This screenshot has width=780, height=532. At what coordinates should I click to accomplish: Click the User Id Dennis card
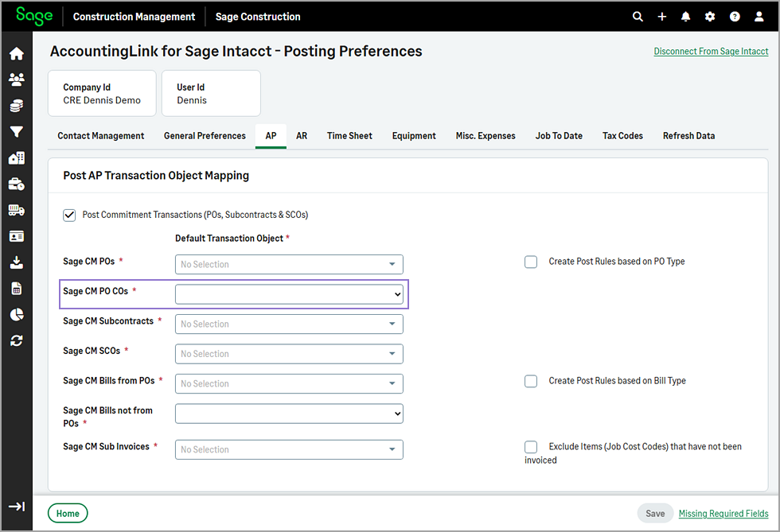coord(212,94)
